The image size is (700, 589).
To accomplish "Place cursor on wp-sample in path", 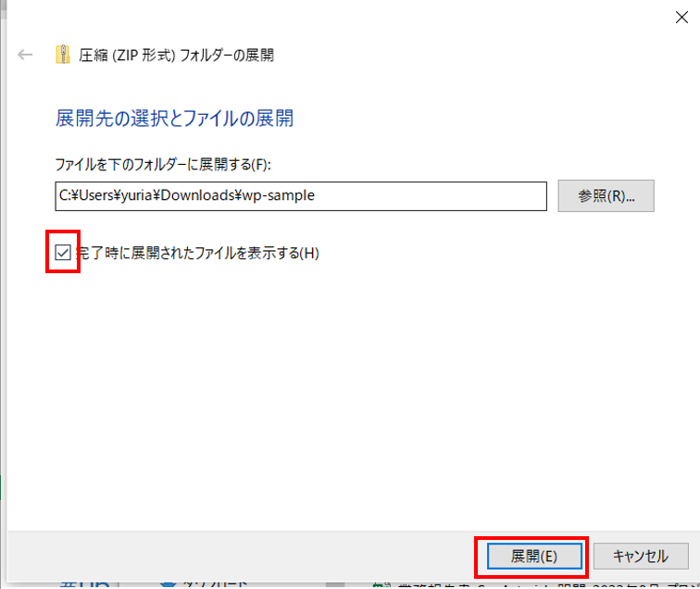I will pos(281,196).
